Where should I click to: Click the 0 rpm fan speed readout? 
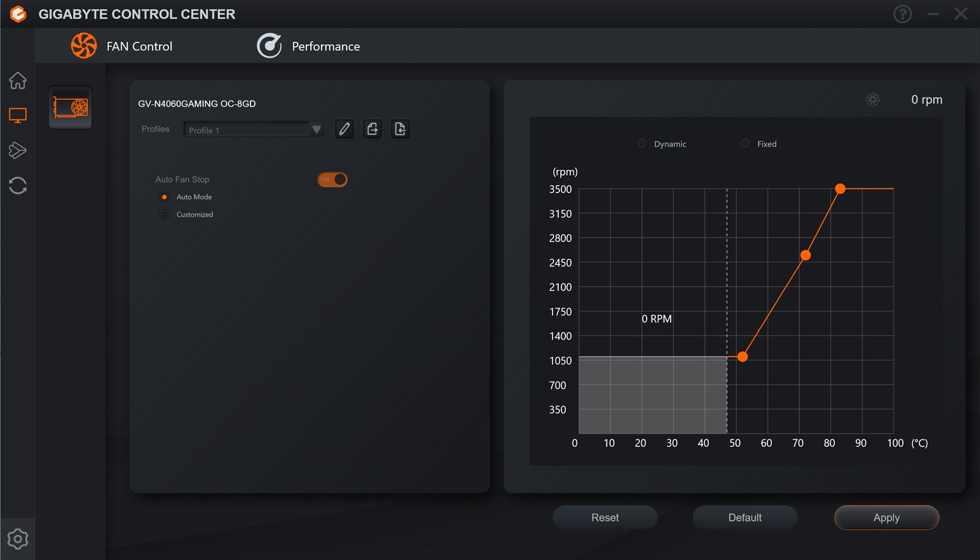pos(927,99)
